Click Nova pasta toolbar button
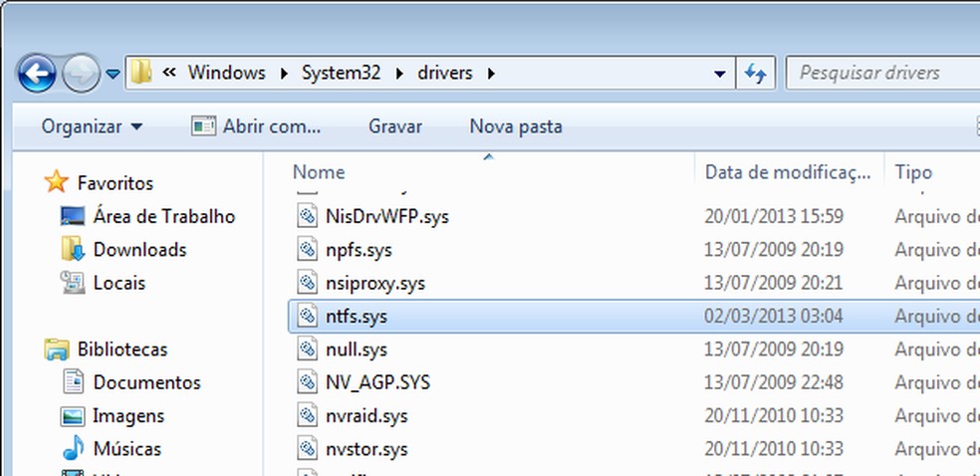 (516, 126)
